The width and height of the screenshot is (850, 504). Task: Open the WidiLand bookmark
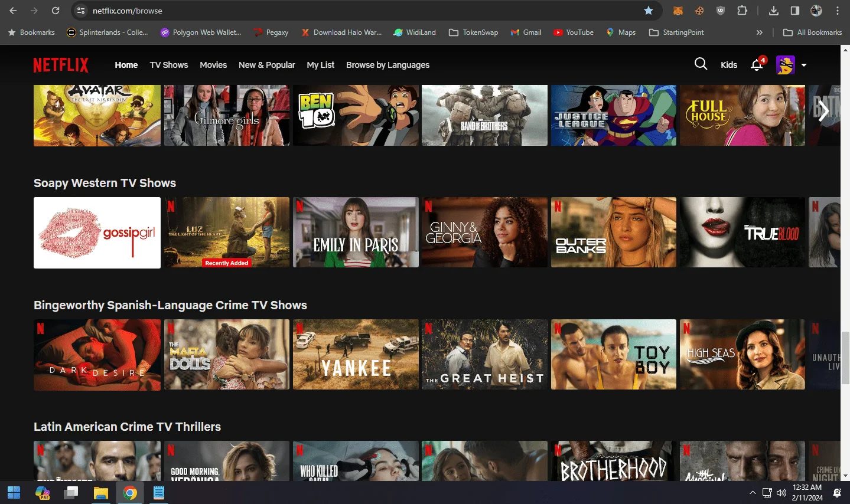(415, 32)
